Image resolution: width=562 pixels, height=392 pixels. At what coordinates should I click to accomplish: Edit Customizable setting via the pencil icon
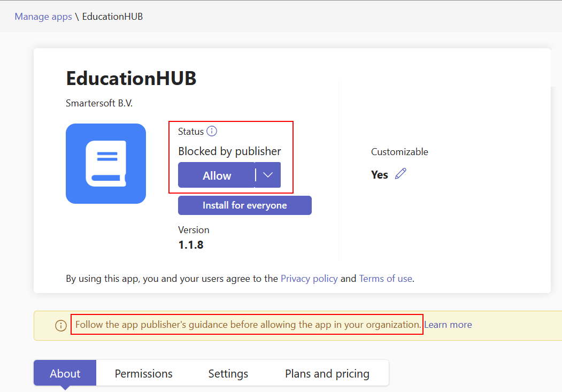pos(401,174)
